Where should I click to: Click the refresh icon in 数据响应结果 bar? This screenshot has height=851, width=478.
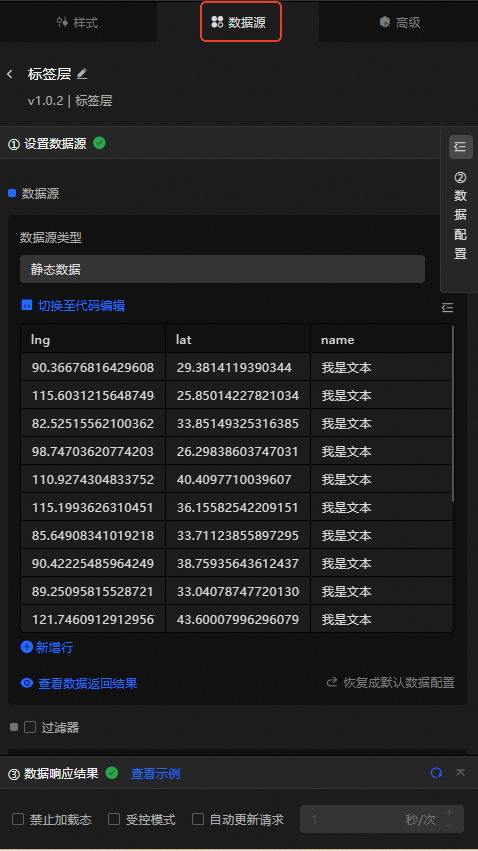436,773
